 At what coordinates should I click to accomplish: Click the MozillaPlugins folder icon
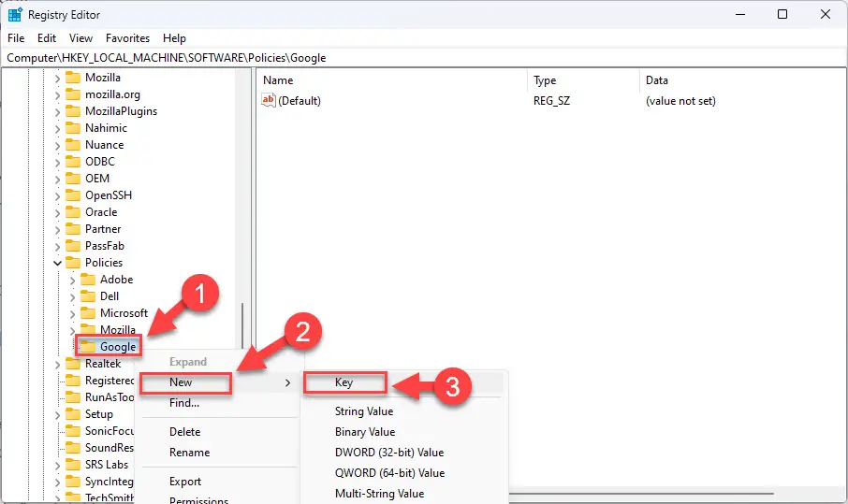(73, 111)
